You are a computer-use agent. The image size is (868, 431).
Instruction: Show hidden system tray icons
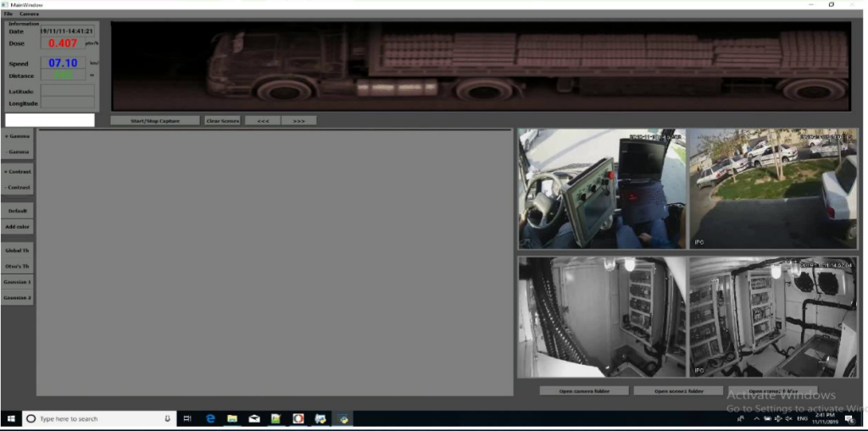[x=756, y=418]
